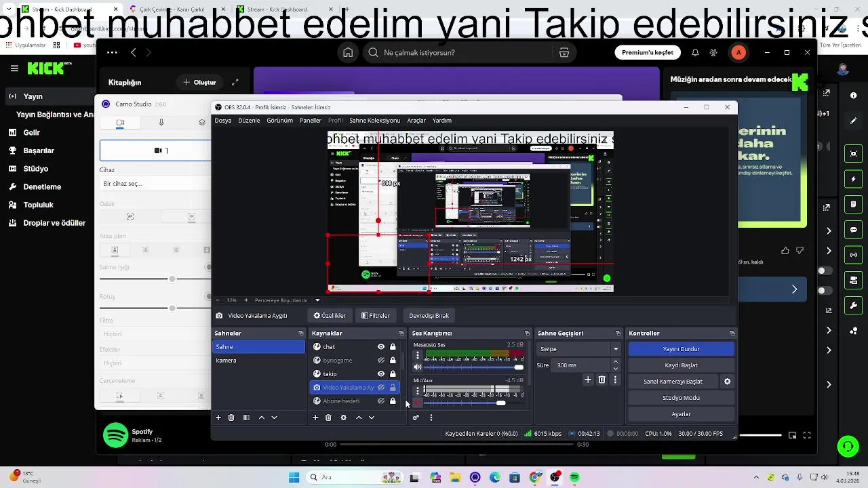Open Spotify notifications bell

pos(695,53)
